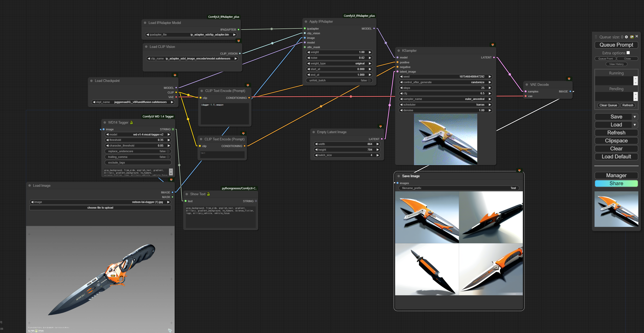Collapse the Load Checkpoint node via its dot
Image resolution: width=644 pixels, height=333 pixels.
(x=91, y=81)
